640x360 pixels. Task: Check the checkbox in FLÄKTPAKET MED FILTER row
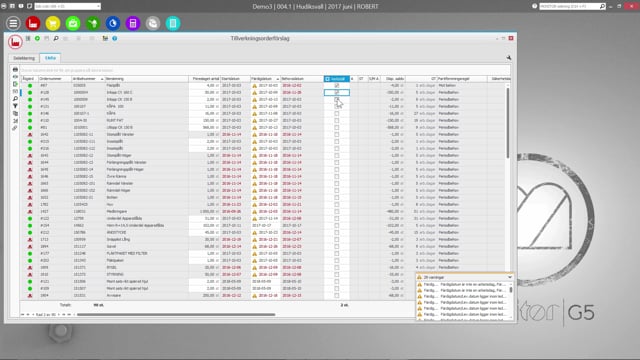coord(337,253)
